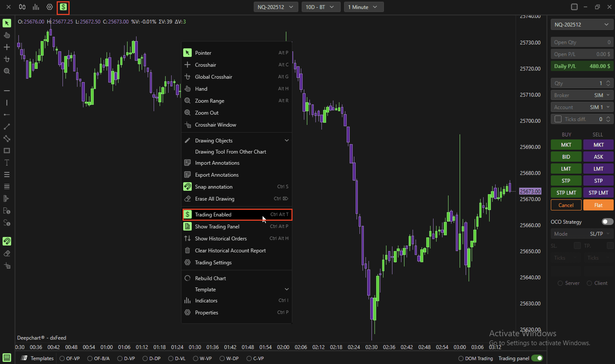Image resolution: width=615 pixels, height=364 pixels.
Task: Open the NQ-202512 symbol dropdown in top bar
Action: click(276, 7)
